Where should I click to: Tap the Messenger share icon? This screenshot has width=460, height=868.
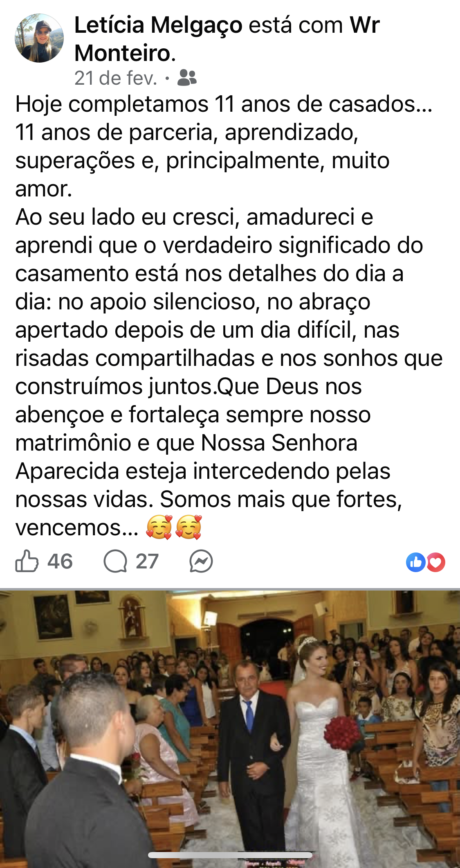(201, 561)
